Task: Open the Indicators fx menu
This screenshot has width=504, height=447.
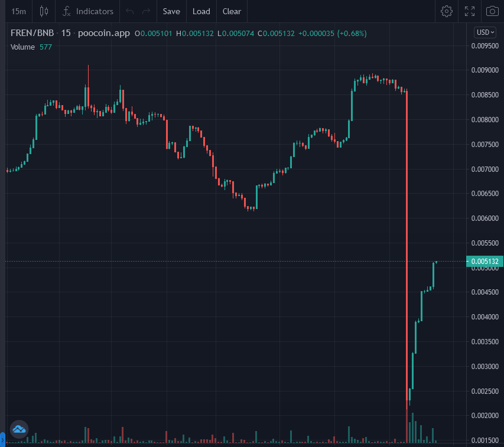Action: [x=88, y=12]
